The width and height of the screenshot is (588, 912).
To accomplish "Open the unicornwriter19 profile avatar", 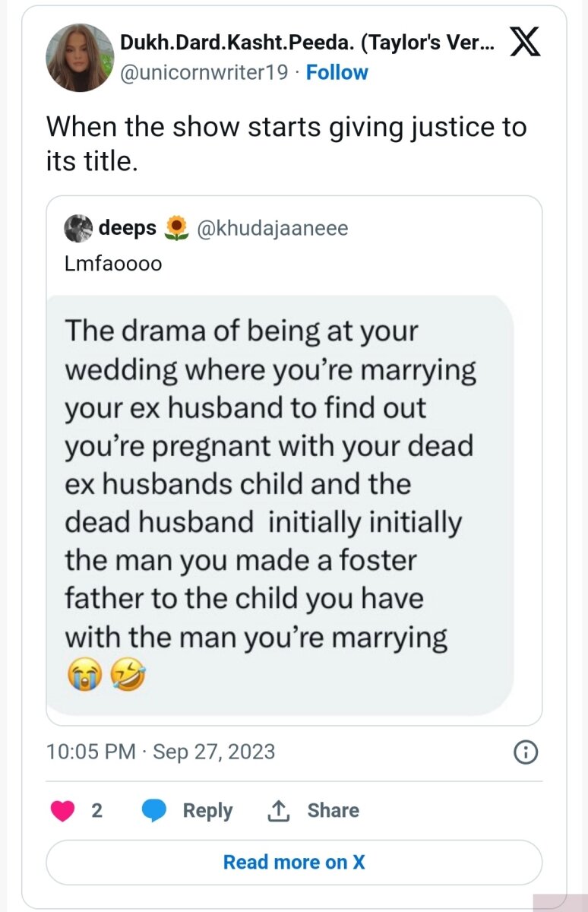I will 80,57.
